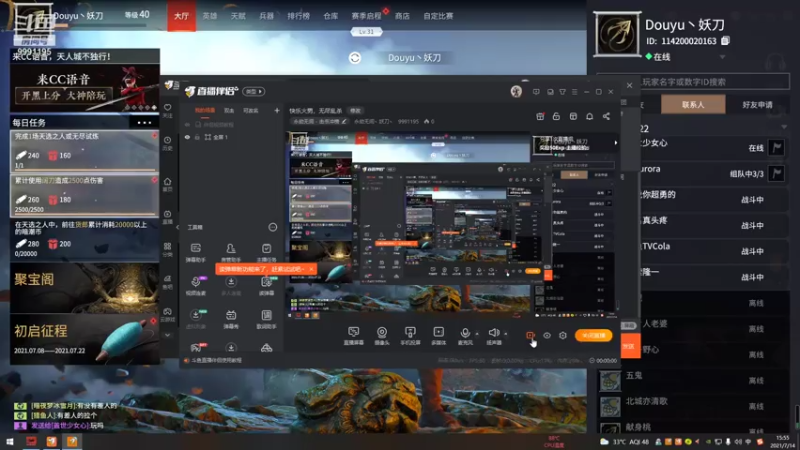The image size is (800, 450).
Task: Expand microphone options arrow
Action: (477, 334)
